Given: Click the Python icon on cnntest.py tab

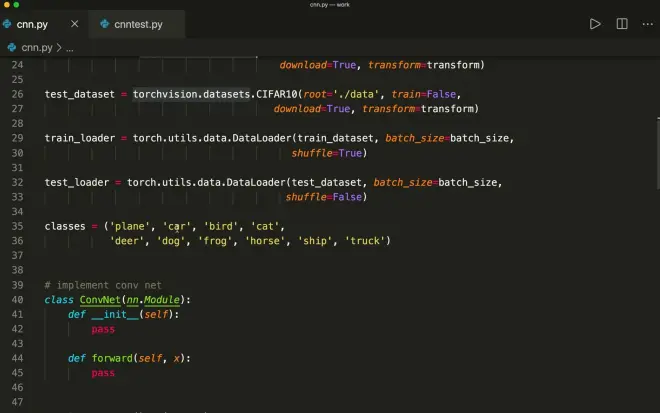Looking at the screenshot, I should point(104,24).
